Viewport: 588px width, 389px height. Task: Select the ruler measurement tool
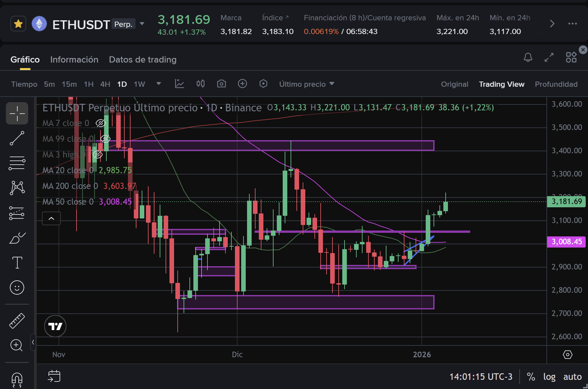pos(17,320)
